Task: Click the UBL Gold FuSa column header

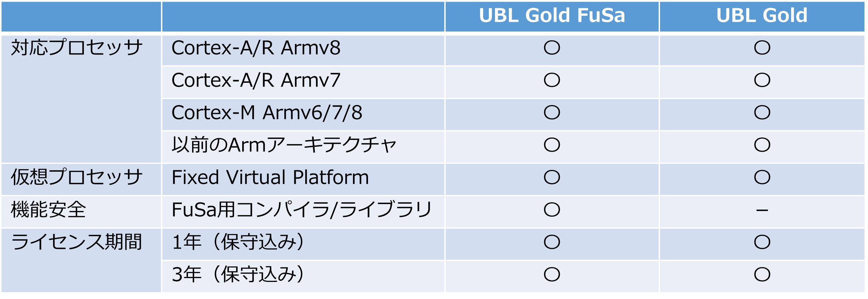Action: coord(552,16)
